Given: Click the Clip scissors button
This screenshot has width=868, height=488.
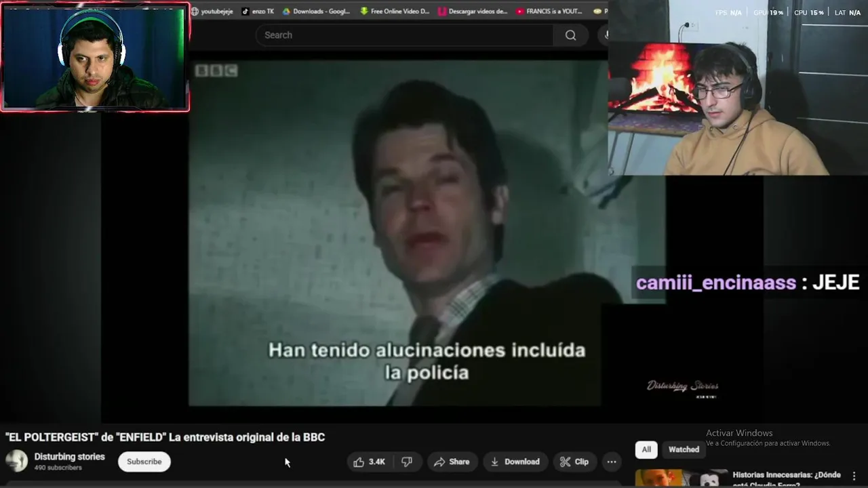Looking at the screenshot, I should coord(574,462).
